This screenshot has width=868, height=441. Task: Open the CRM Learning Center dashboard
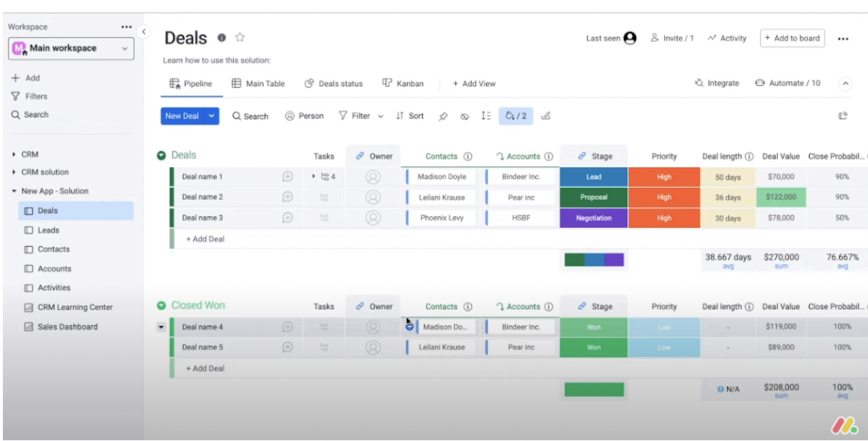pyautogui.click(x=74, y=308)
